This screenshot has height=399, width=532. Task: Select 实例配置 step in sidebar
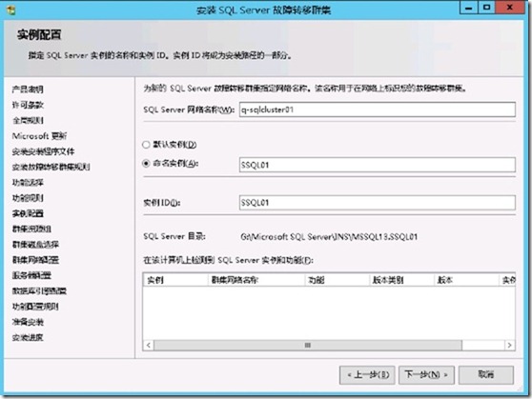tap(28, 213)
